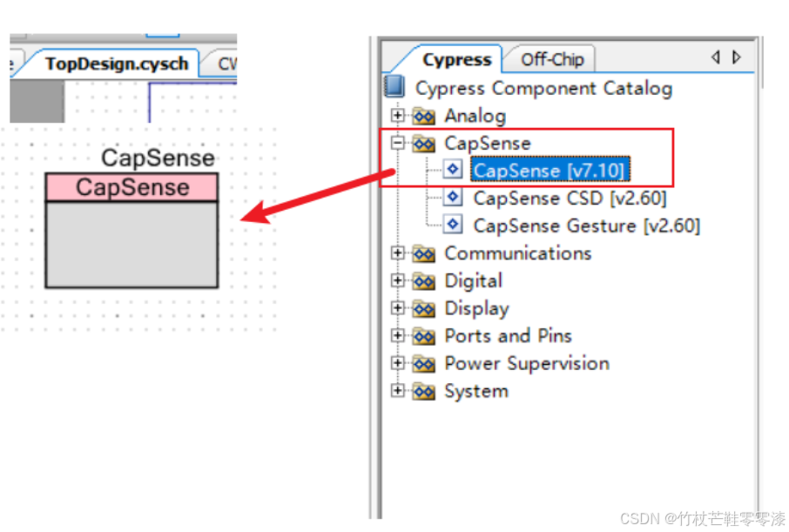
Task: Click the Display folder icon
Action: (x=424, y=309)
